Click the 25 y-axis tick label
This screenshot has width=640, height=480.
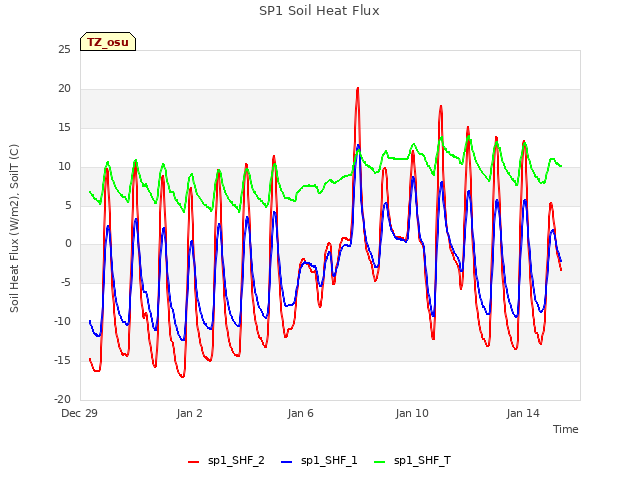[64, 50]
